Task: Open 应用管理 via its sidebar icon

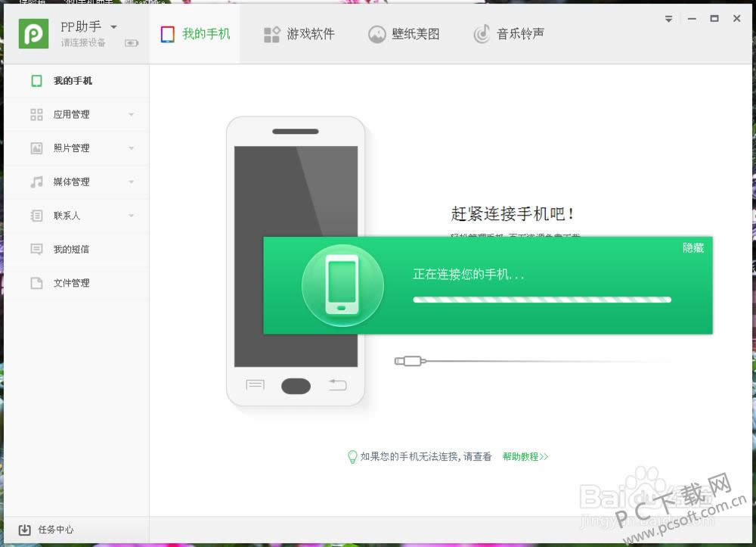Action: click(x=36, y=114)
